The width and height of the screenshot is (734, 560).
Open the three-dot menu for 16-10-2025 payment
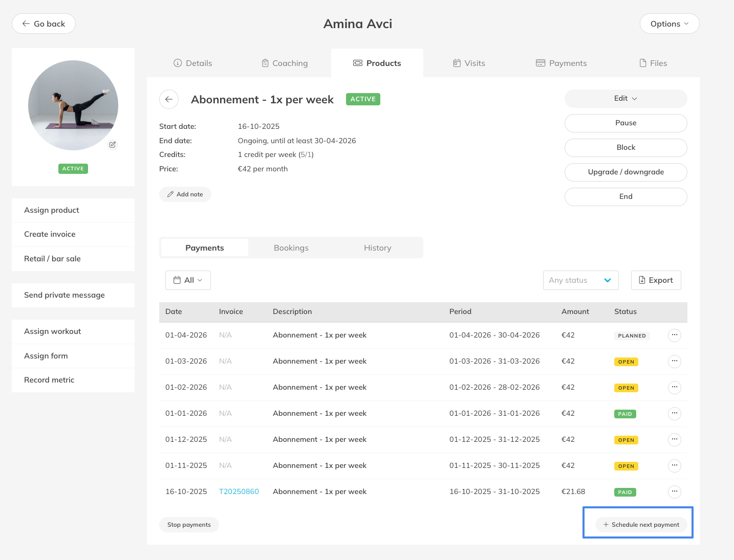coord(674,491)
